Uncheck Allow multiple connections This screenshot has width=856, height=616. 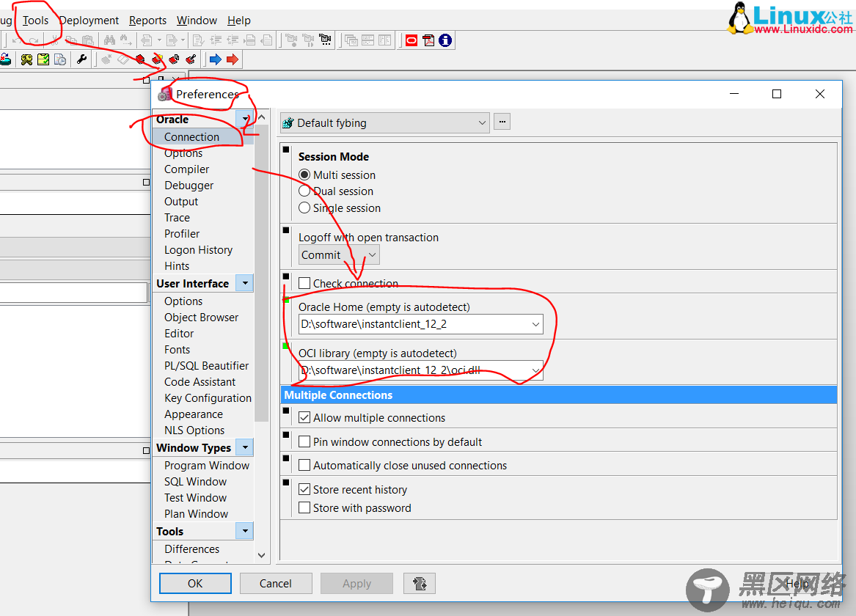304,417
